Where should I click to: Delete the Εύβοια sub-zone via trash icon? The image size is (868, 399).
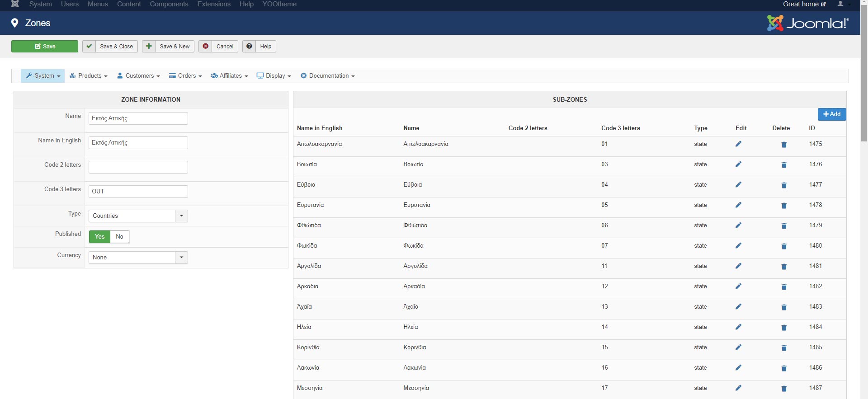[x=784, y=185]
